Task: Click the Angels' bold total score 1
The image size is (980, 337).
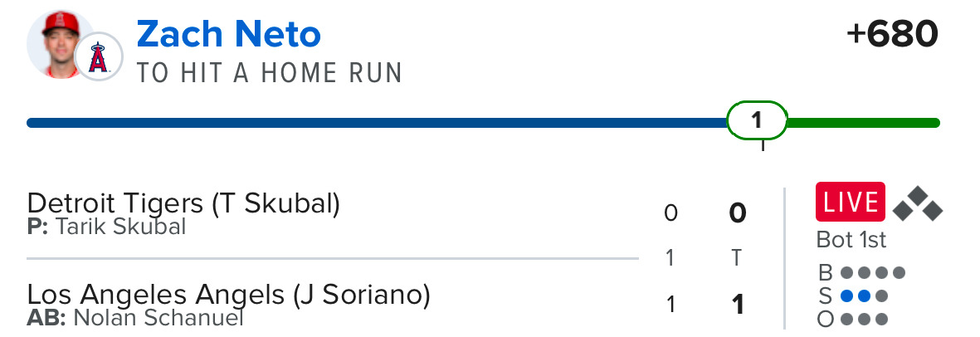Action: 737,305
